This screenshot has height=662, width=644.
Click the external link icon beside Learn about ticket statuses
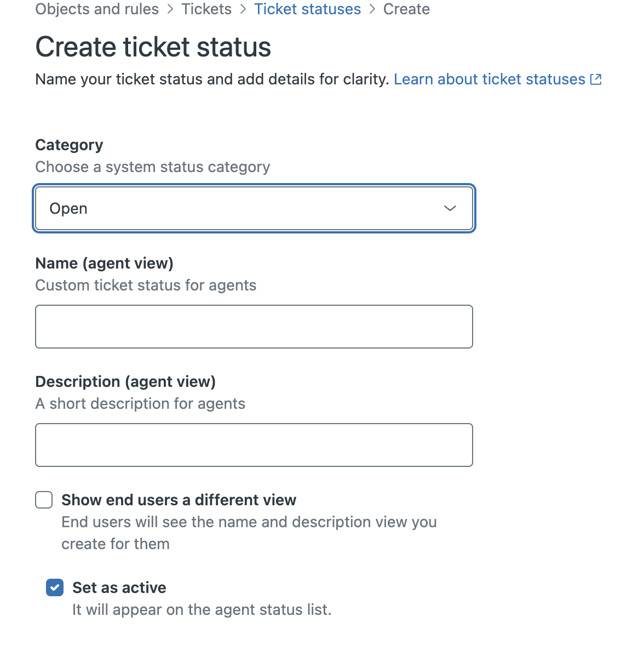coord(596,79)
